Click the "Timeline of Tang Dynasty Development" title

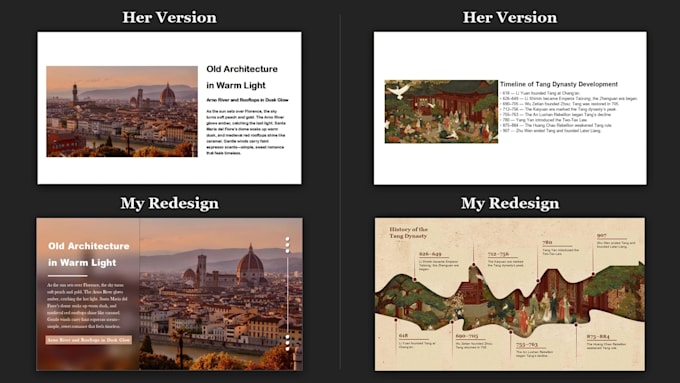559,84
